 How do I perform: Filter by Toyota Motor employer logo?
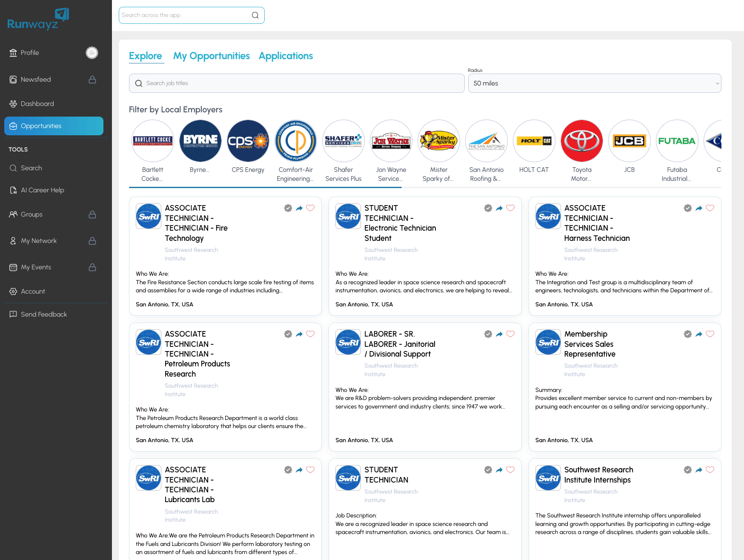581,141
